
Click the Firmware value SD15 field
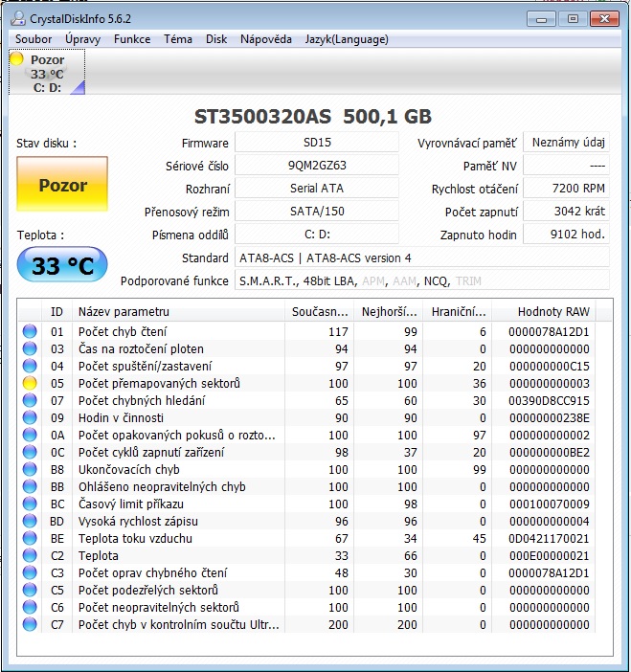tap(317, 143)
